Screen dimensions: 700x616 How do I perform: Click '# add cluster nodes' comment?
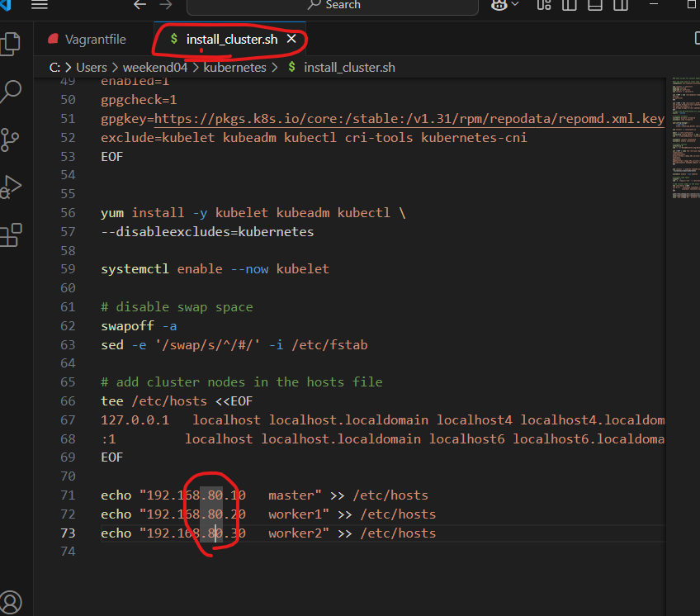tap(242, 382)
